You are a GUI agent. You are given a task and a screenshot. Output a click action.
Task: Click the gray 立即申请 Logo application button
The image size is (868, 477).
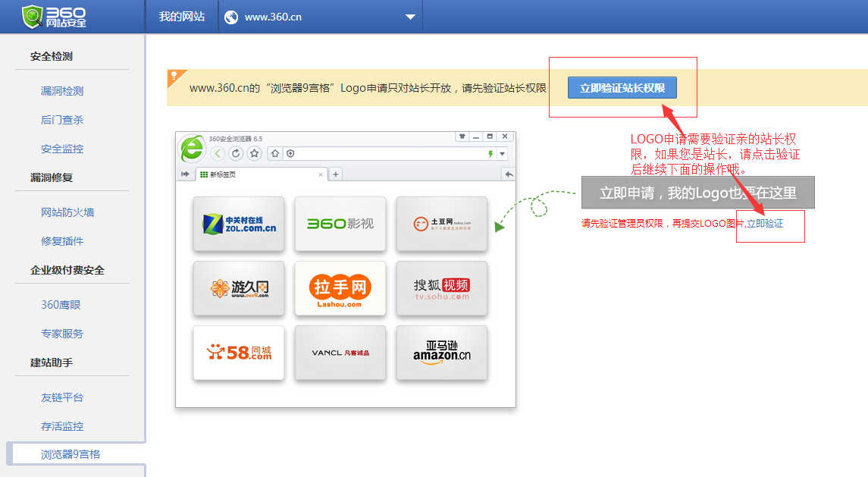pyautogui.click(x=697, y=192)
